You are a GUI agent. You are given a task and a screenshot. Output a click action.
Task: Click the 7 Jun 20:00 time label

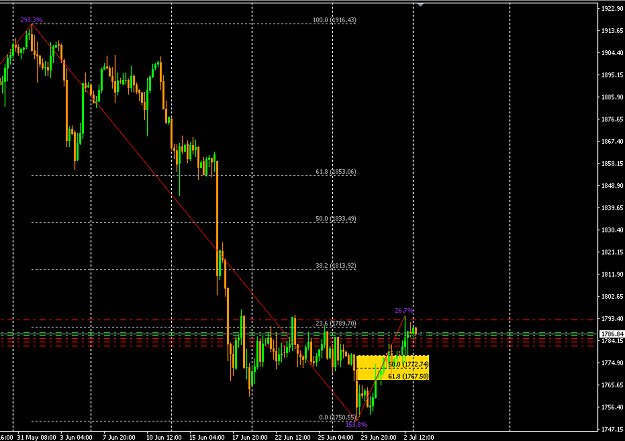118,437
